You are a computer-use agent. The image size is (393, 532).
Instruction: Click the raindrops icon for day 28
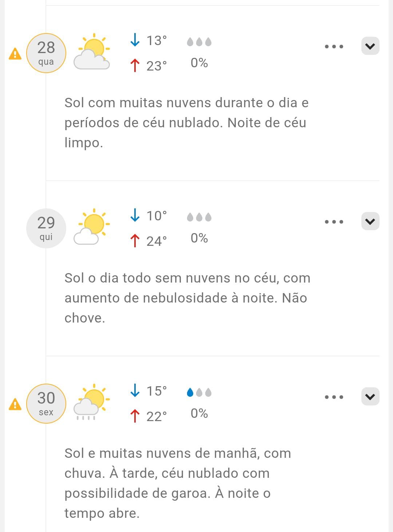click(199, 42)
